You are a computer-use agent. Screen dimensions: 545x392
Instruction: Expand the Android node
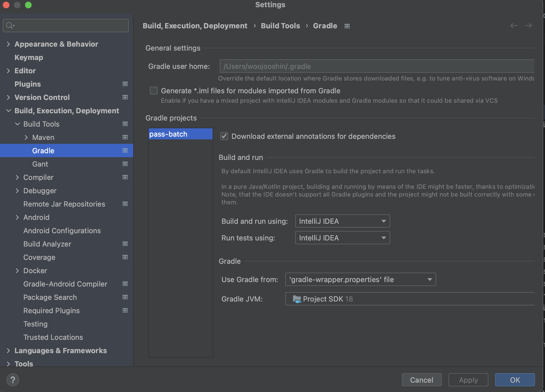point(17,217)
